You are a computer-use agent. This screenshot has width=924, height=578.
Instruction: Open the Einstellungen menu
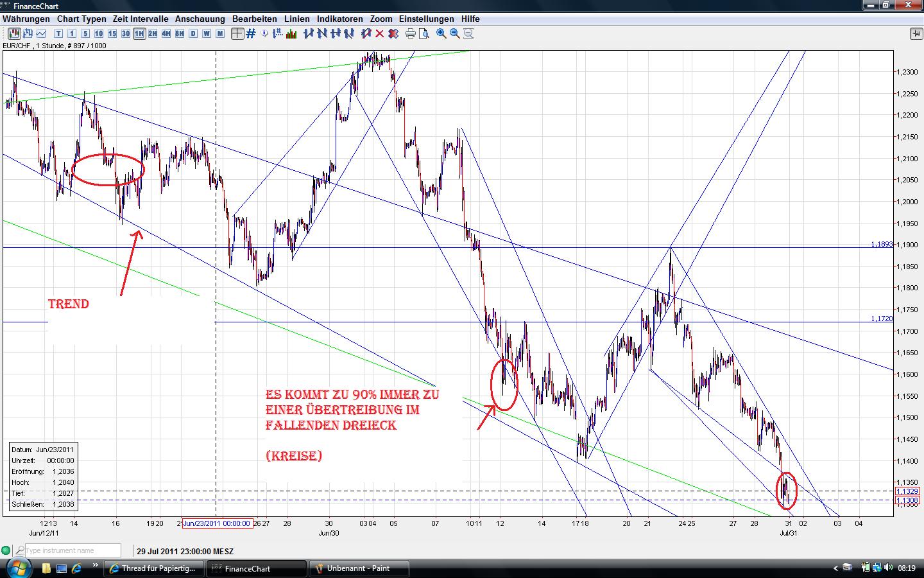[x=427, y=19]
